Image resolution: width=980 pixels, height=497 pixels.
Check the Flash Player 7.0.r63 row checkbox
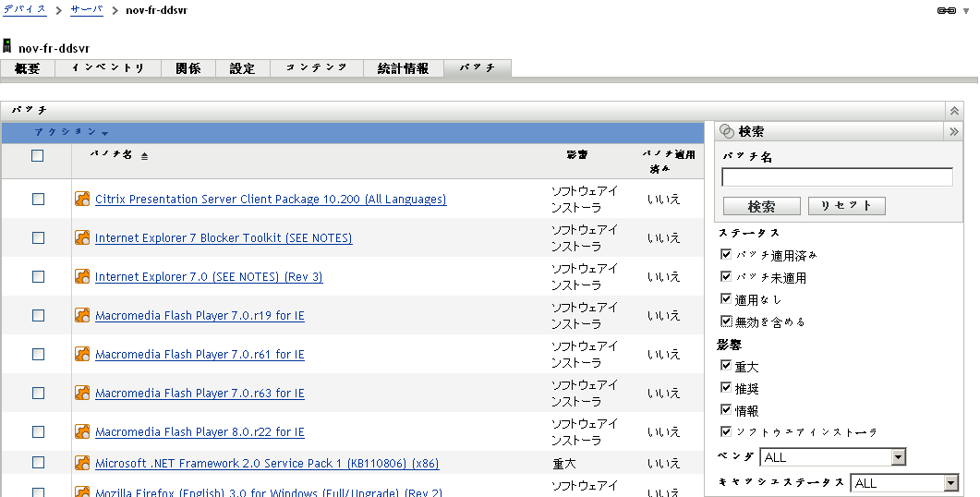point(38,393)
